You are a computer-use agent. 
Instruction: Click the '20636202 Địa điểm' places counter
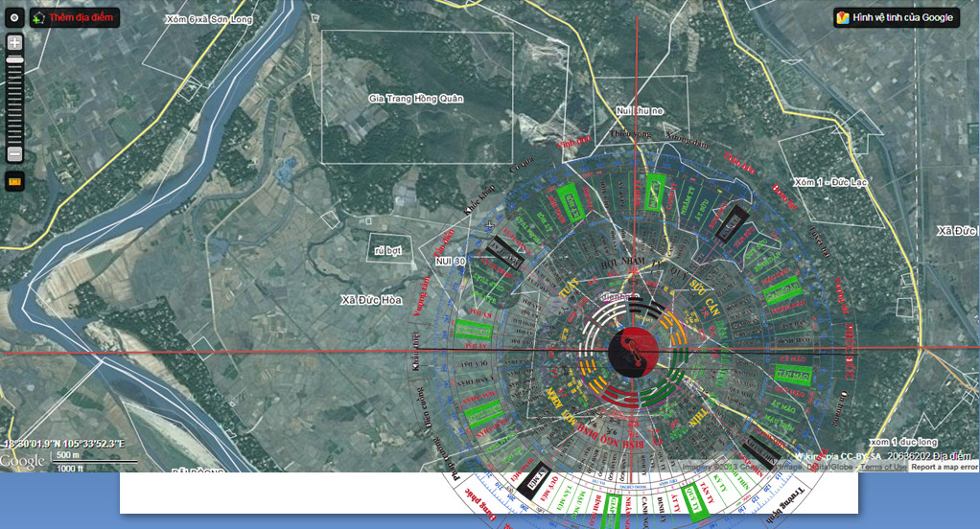click(929, 456)
